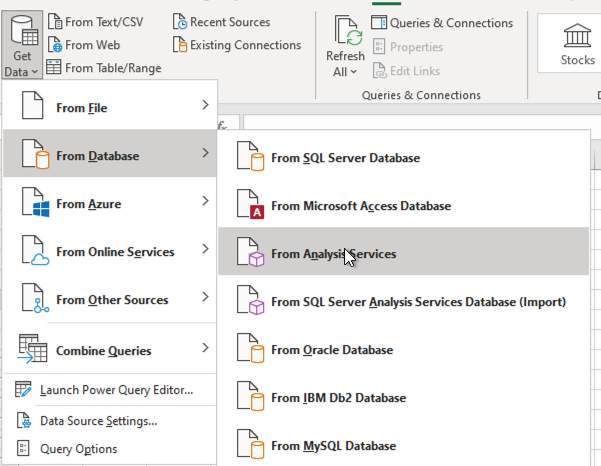Click the Properties icon in the ribbon
This screenshot has height=466, width=601.
tap(379, 46)
